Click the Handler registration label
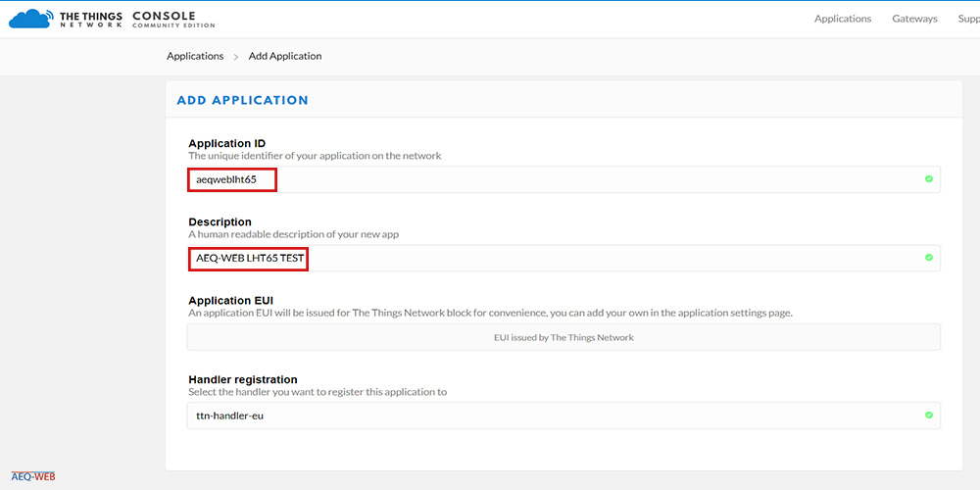This screenshot has width=980, height=490. [242, 379]
